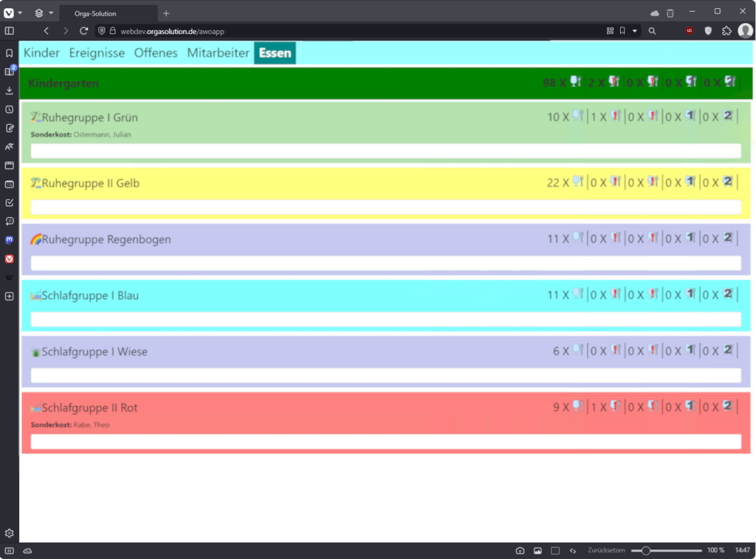Open the extensions puzzle menu
The image size is (756, 559).
coord(726,31)
